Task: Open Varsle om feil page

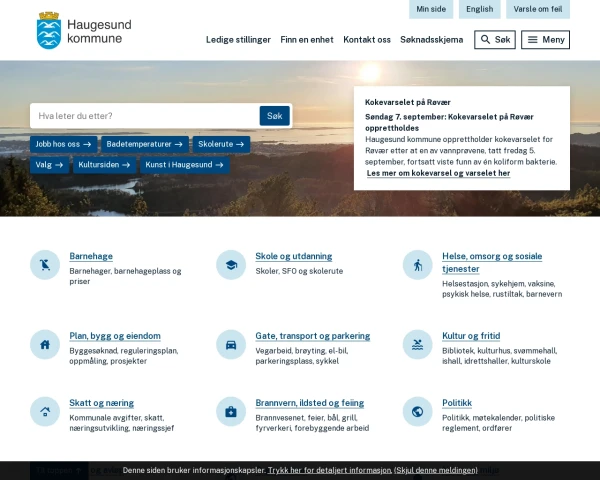Action: coord(538,9)
